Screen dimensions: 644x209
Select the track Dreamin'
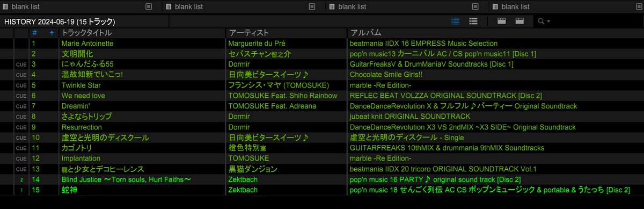pos(76,106)
